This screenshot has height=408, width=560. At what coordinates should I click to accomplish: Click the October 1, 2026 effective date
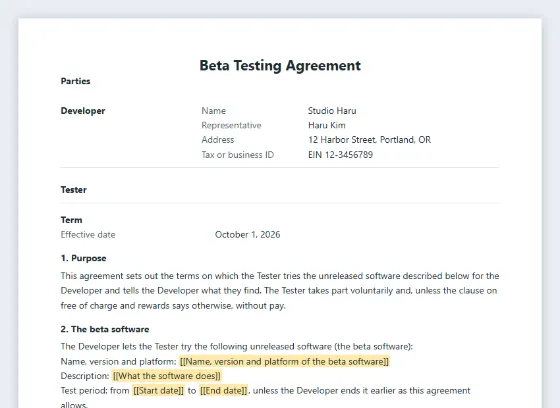248,235
